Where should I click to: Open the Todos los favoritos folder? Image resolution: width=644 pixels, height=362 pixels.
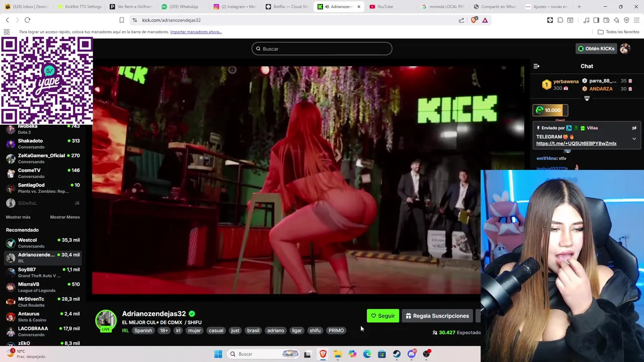(618, 32)
